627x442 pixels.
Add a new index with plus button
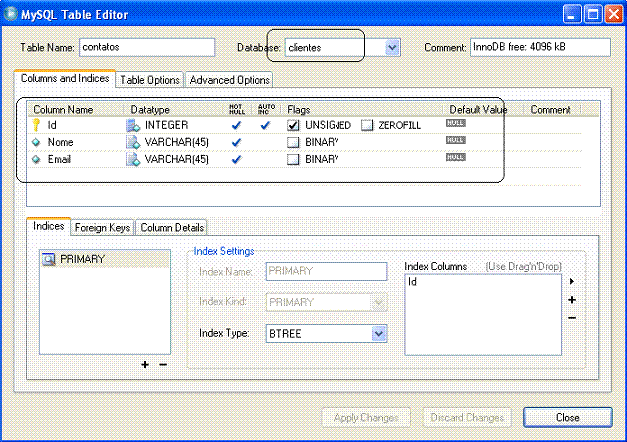pos(145,364)
